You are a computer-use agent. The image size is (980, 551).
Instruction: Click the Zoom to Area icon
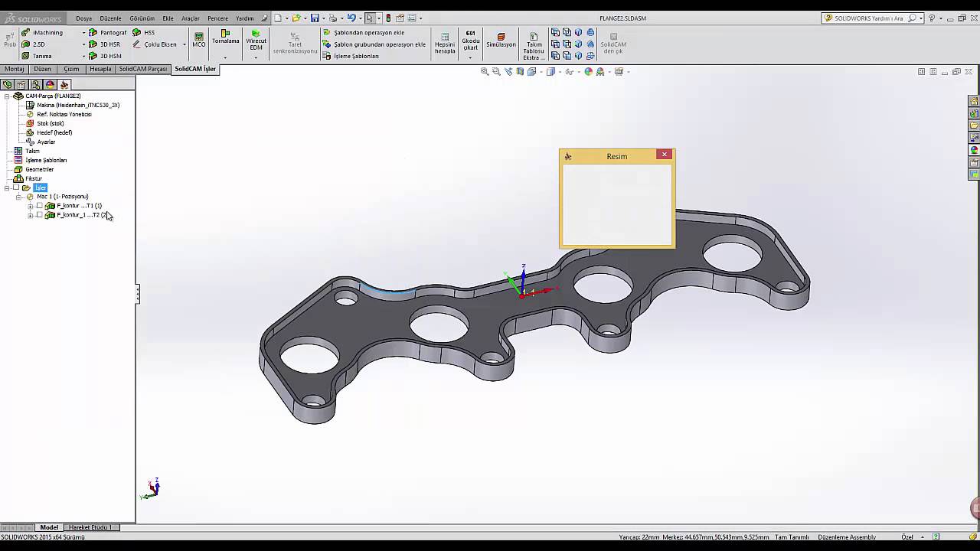[x=496, y=71]
